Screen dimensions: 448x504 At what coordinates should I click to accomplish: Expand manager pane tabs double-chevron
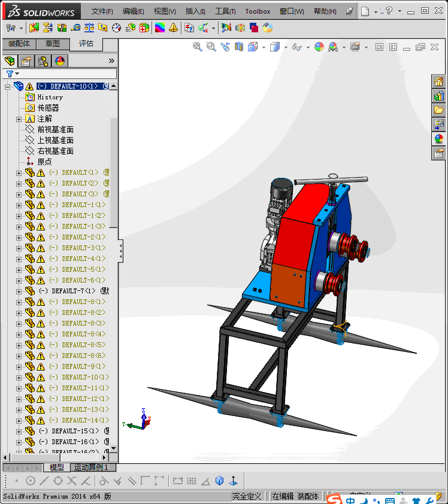click(x=111, y=60)
